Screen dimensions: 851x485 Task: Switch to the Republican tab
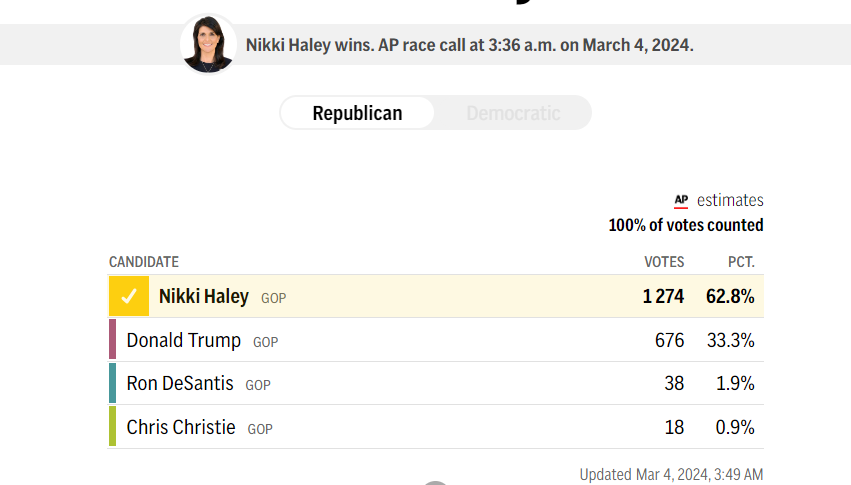coord(358,113)
